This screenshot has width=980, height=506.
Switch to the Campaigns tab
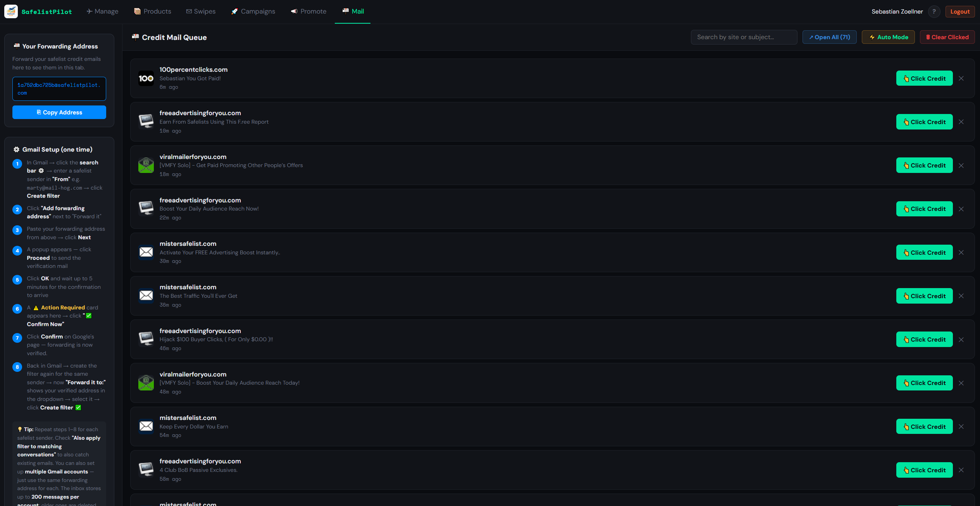[x=253, y=11]
